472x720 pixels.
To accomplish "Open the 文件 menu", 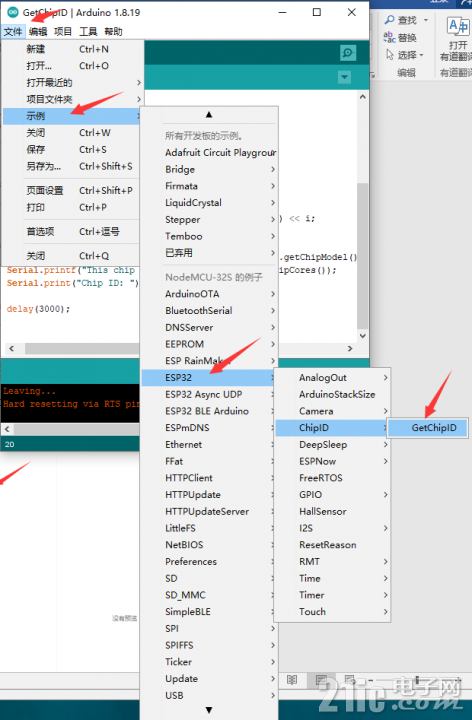I will (13, 31).
